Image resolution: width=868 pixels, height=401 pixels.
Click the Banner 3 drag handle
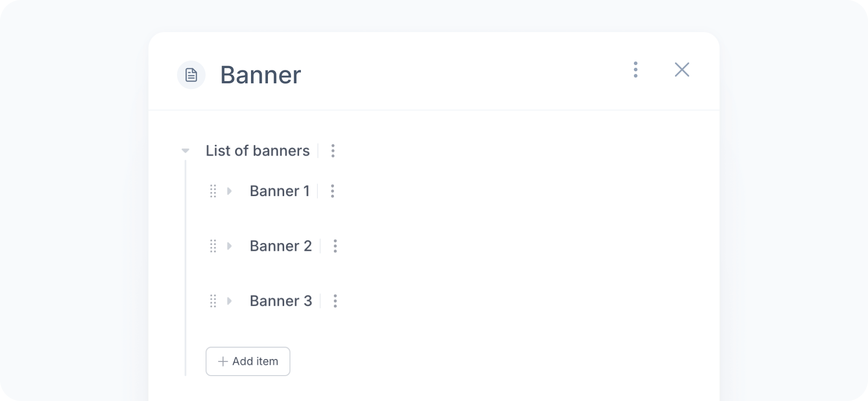coord(213,301)
